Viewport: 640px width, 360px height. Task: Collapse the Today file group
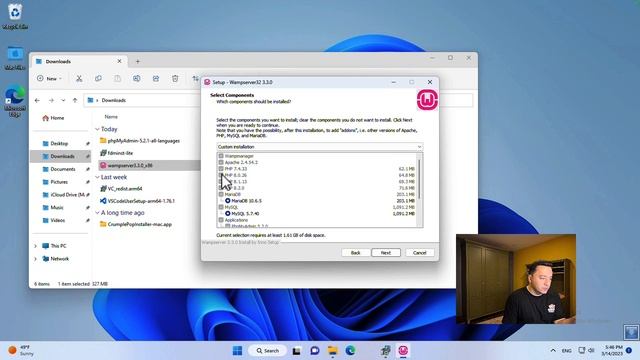coord(97,129)
